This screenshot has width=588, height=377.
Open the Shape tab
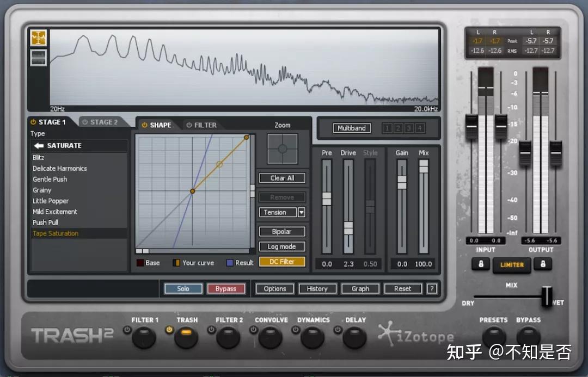(x=160, y=125)
